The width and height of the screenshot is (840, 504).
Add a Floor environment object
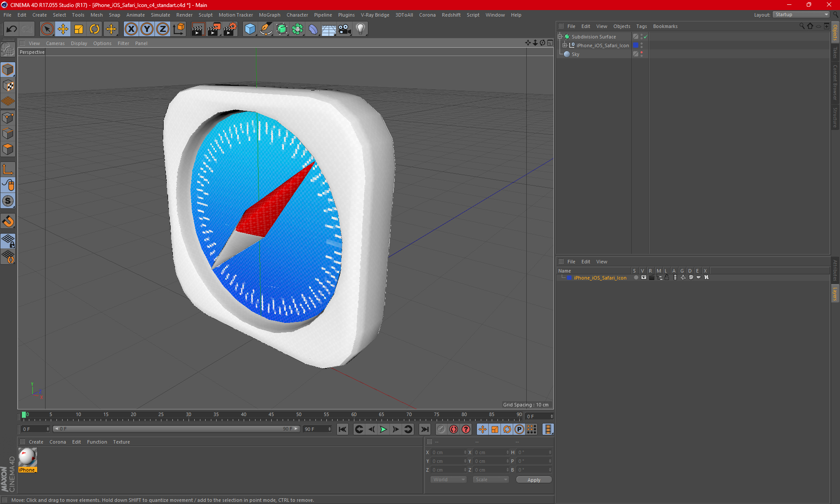pos(329,29)
